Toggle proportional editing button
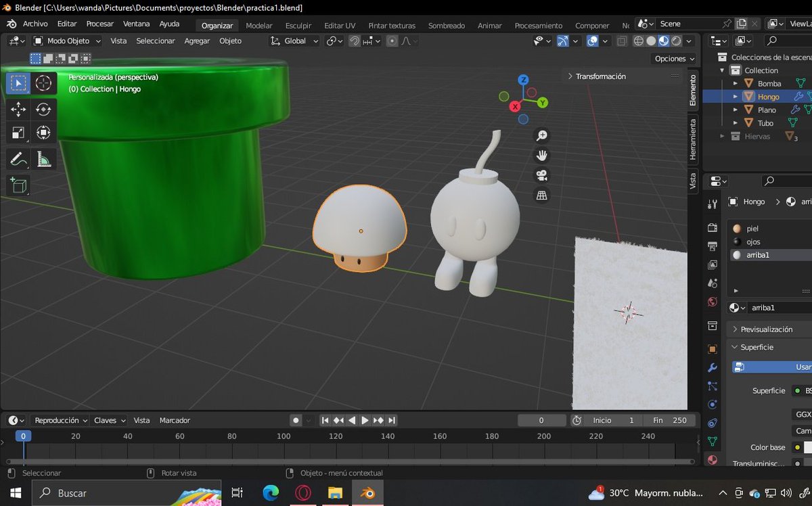812x506 pixels. (393, 41)
